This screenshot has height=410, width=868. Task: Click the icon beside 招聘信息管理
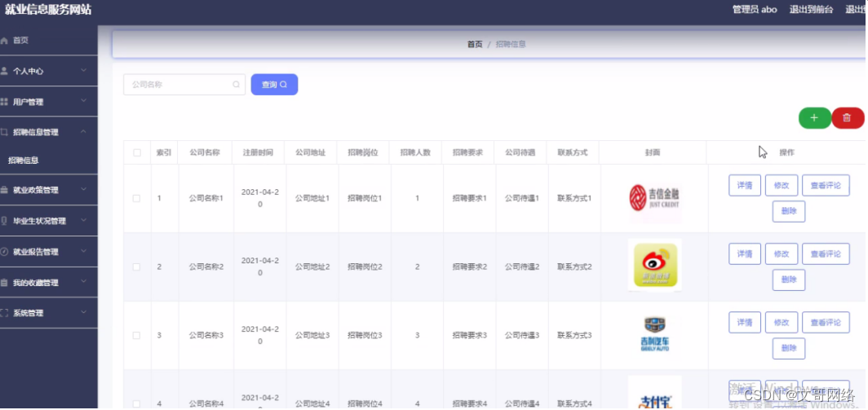(4, 132)
